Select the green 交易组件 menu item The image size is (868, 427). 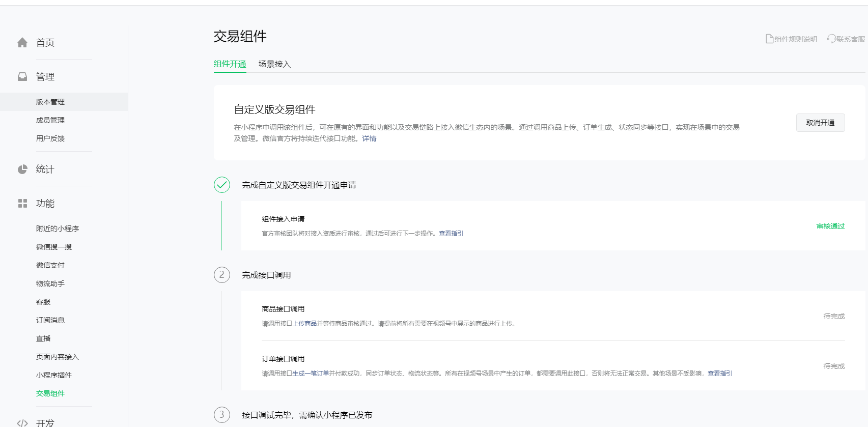[50, 393]
